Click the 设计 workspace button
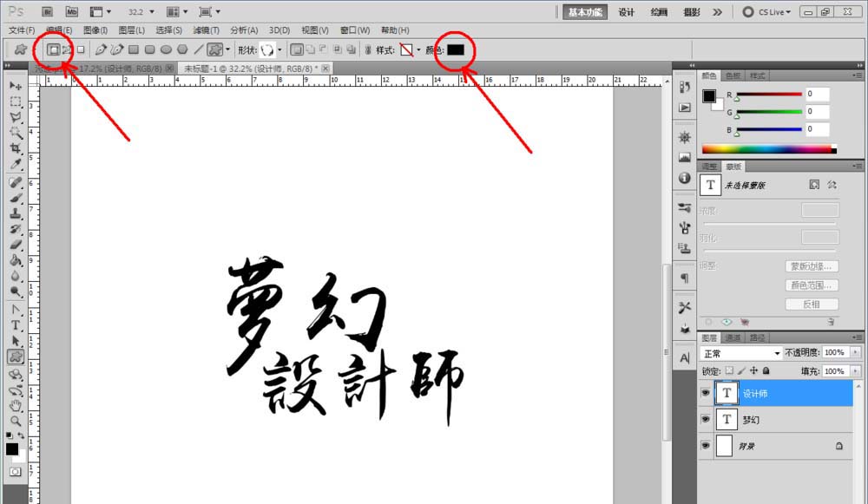The width and height of the screenshot is (868, 504). [627, 11]
